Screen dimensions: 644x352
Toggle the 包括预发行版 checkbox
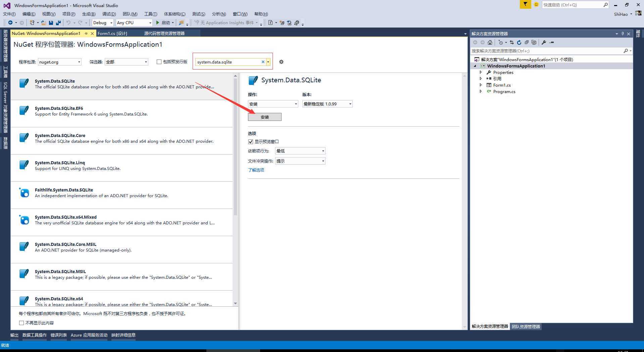[159, 62]
